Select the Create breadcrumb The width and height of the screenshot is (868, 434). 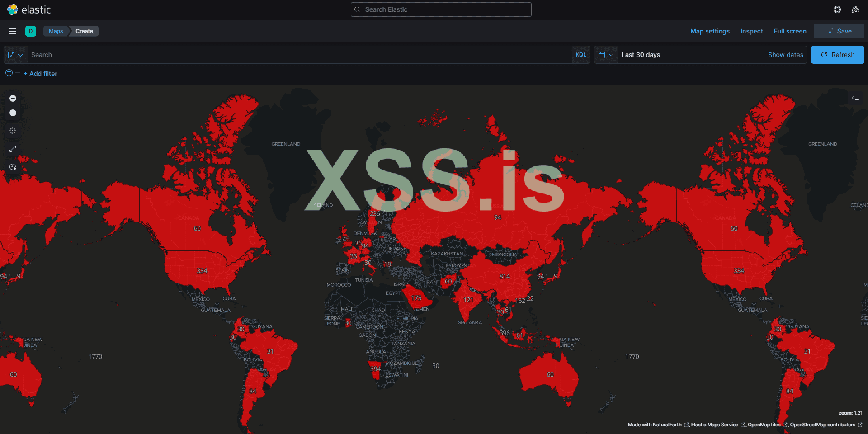85,31
